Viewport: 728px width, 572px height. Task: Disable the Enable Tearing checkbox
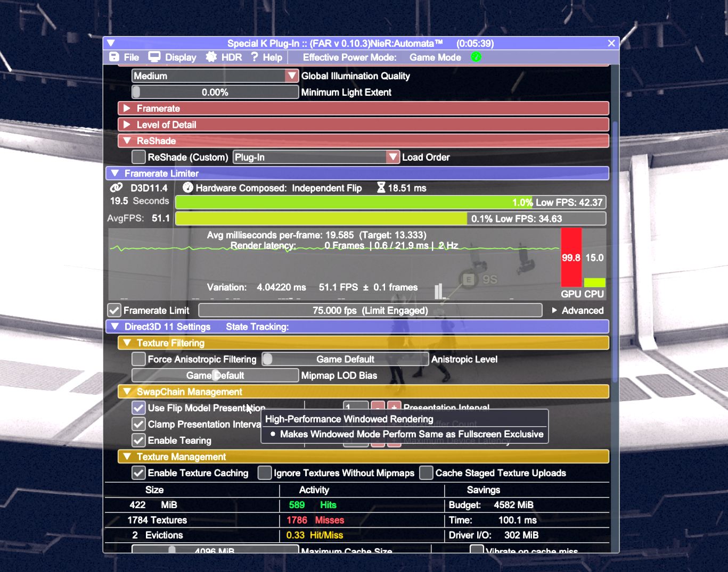[x=138, y=440]
